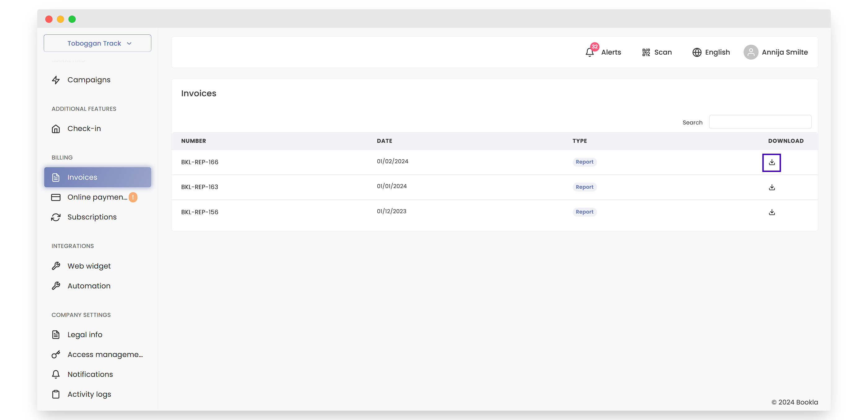Sort invoices by Date column header
The height and width of the screenshot is (420, 868).
click(x=384, y=141)
